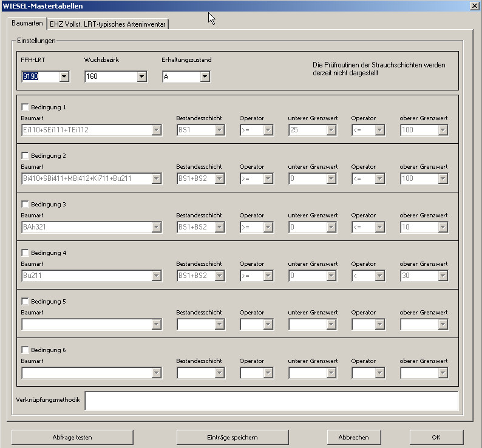Viewport: 482px width, 448px height.
Task: Toggle the Bedingung 2 checkbox
Action: pos(25,155)
